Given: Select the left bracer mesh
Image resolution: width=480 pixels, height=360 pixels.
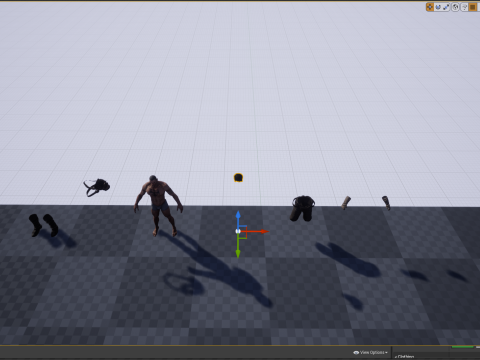Looking at the screenshot, I should 346,203.
